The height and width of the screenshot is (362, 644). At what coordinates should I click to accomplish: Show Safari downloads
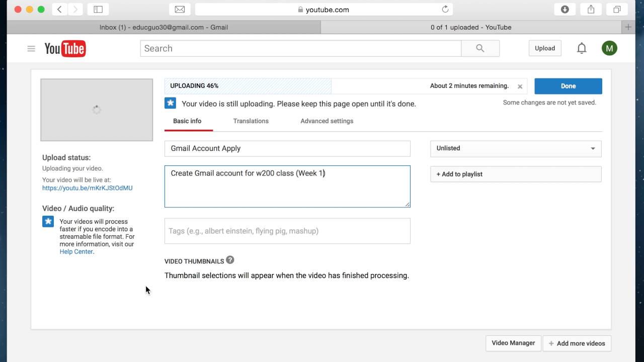click(565, 10)
